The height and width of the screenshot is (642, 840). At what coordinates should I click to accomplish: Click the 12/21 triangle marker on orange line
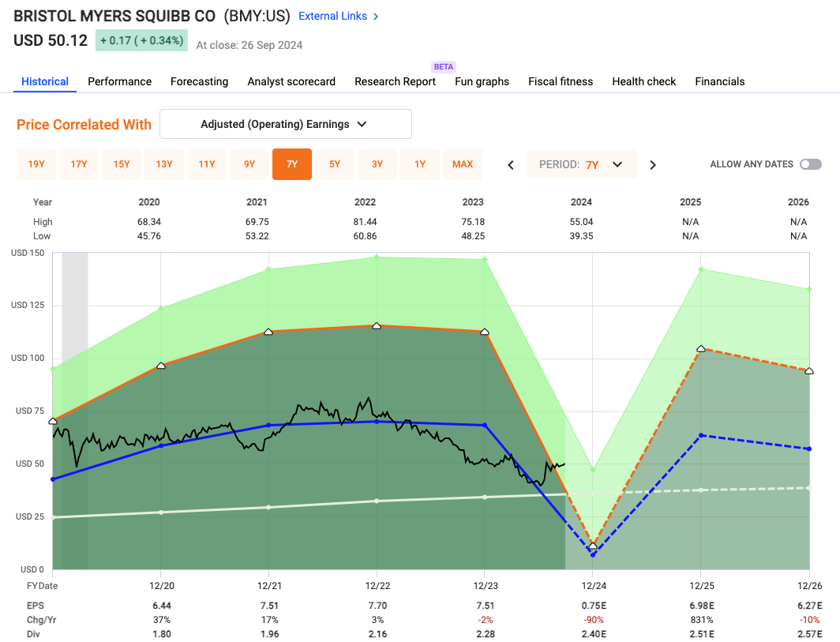point(269,332)
